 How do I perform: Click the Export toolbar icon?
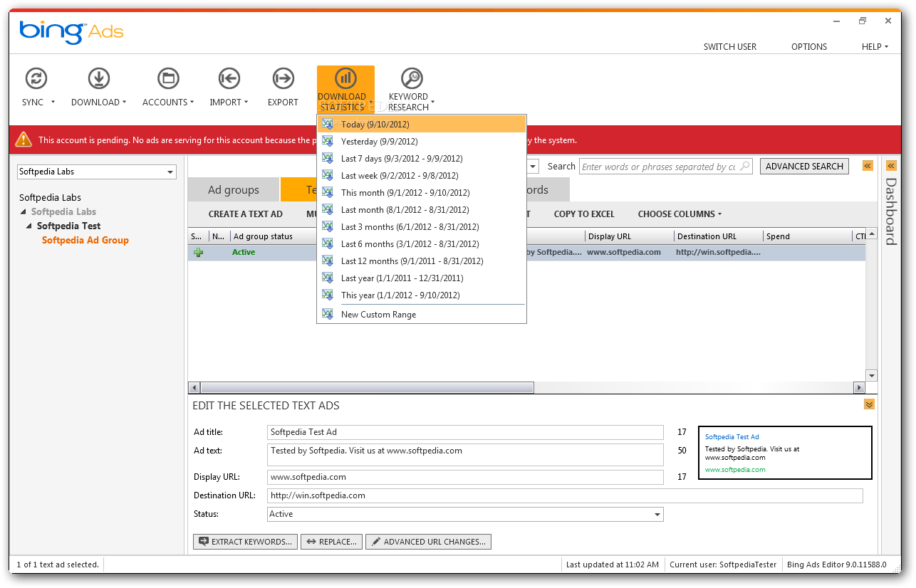283,78
